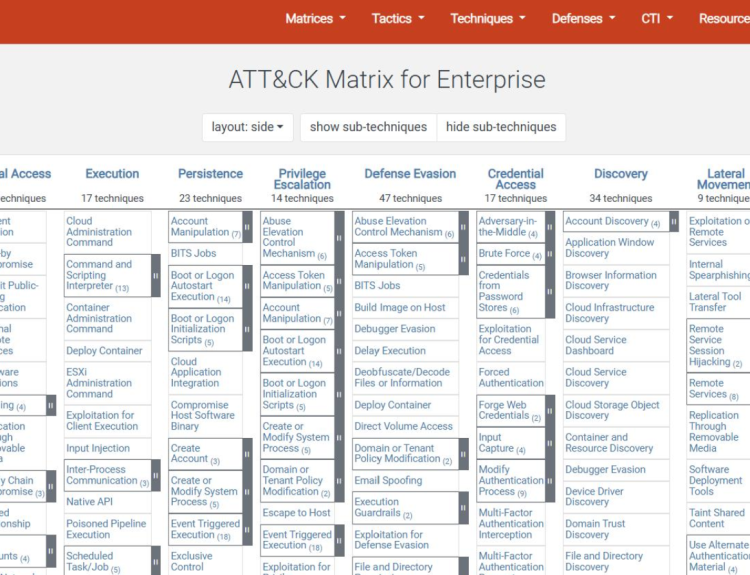This screenshot has height=575, width=750.
Task: Open the Matrices menu
Action: tap(315, 19)
